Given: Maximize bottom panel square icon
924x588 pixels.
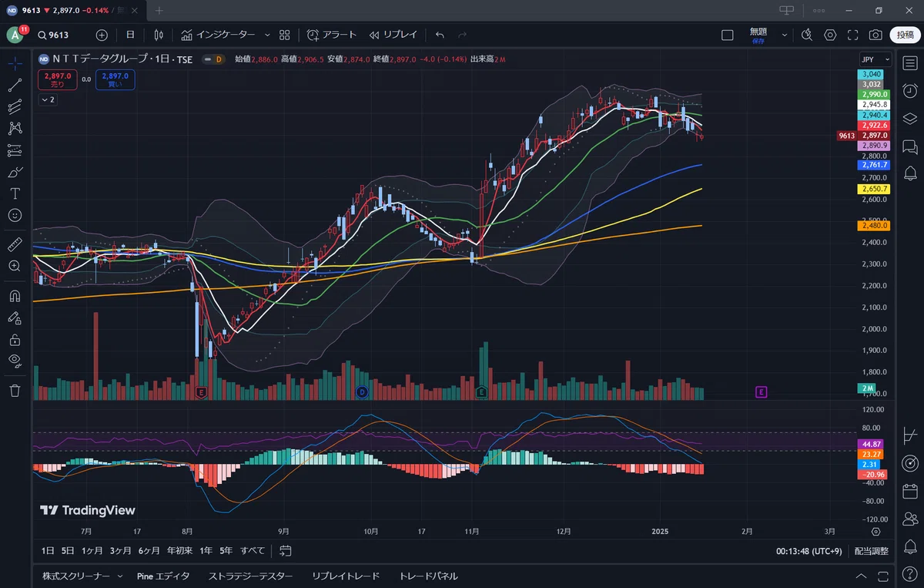Looking at the screenshot, I should [x=882, y=576].
